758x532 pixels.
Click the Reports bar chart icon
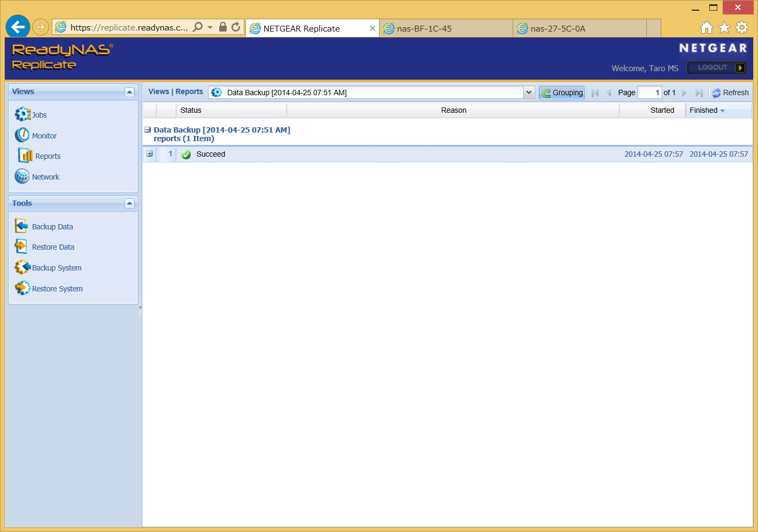25,156
